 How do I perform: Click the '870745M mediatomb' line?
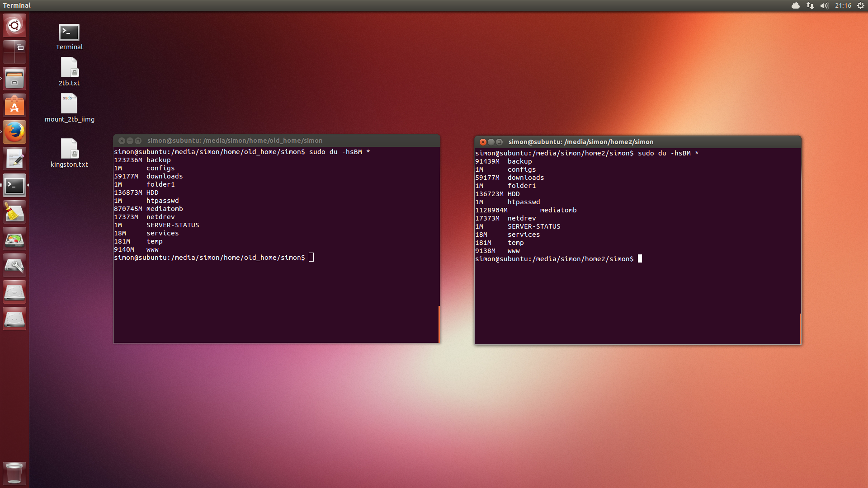[148, 209]
